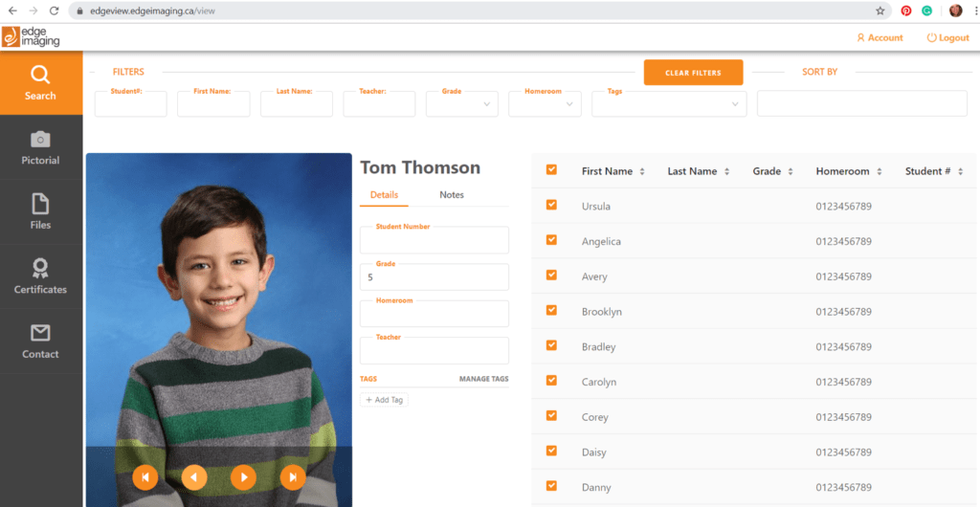Screen dimensions: 980x507
Task: Uncheck the checkbox for Angelica
Action: (x=551, y=239)
